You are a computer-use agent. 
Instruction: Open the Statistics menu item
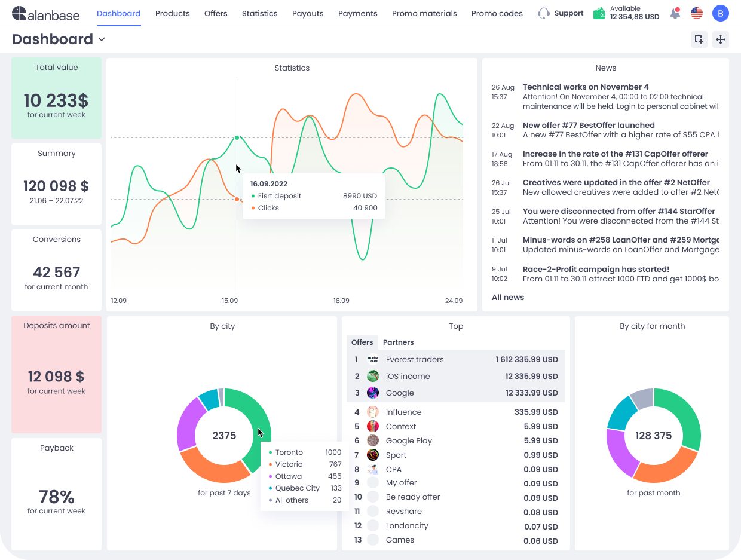tap(259, 13)
